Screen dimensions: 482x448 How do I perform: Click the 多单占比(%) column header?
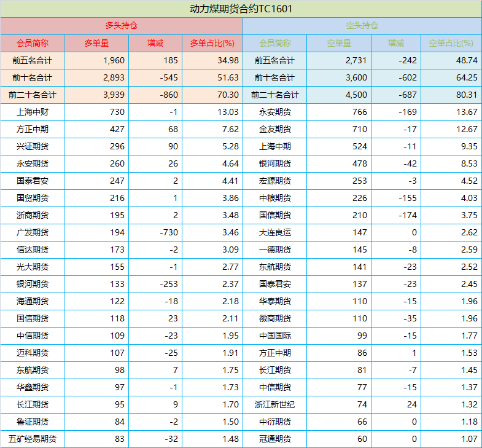[x=212, y=43]
